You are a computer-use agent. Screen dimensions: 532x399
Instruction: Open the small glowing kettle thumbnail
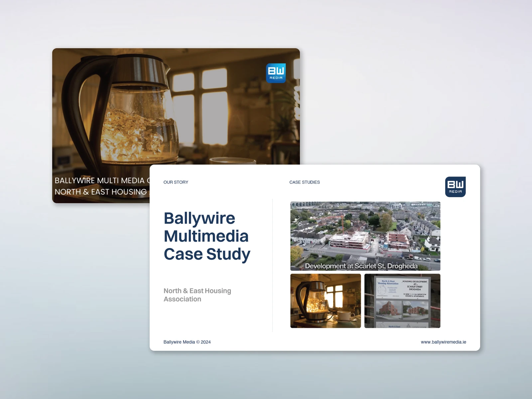tap(326, 301)
